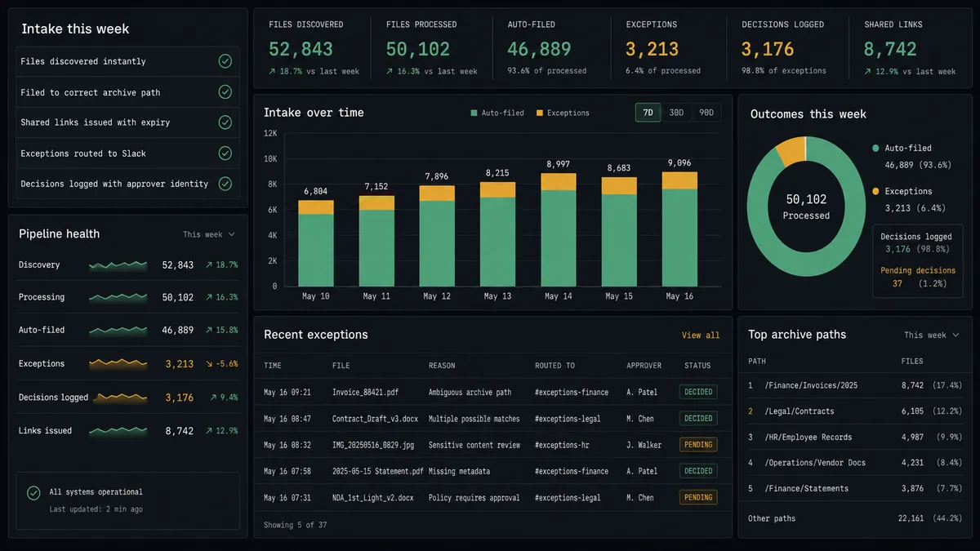Viewport: 980px width, 551px height.
Task: Click the orange Exceptions sparkline in Pipeline health
Action: 118,363
